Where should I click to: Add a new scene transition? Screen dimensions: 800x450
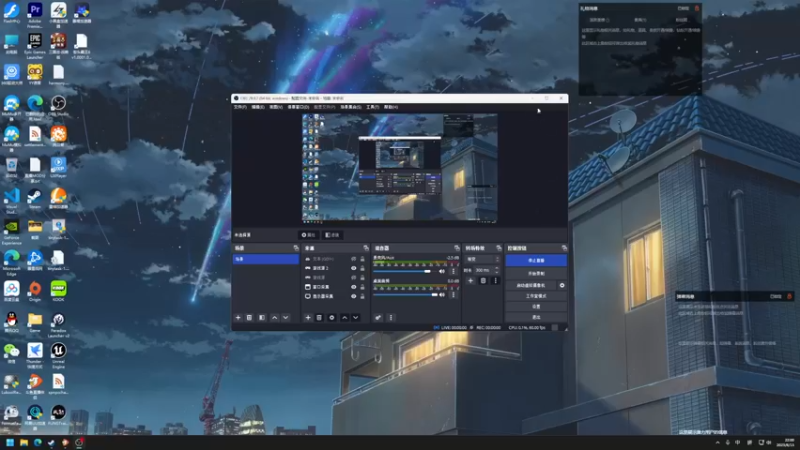470,281
